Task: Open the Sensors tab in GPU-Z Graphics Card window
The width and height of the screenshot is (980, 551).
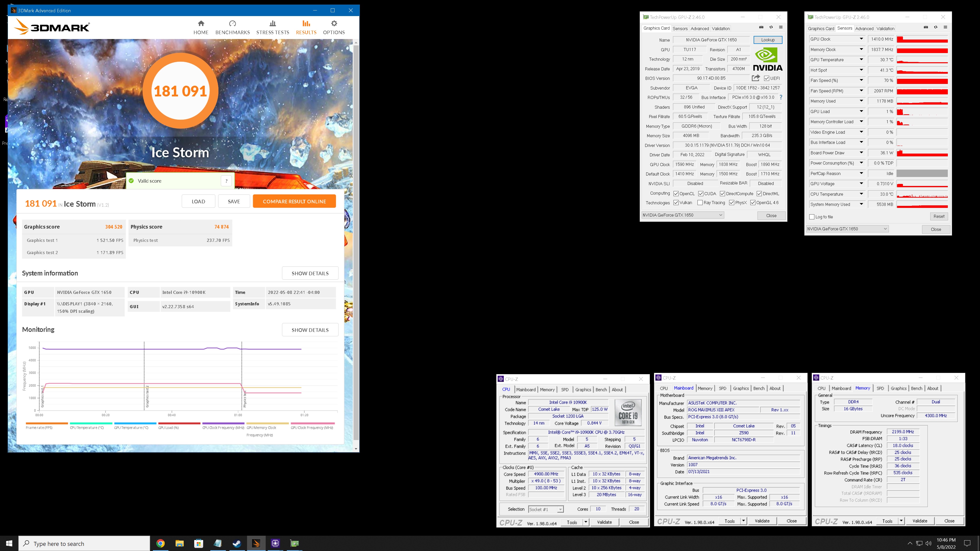Action: click(x=680, y=29)
